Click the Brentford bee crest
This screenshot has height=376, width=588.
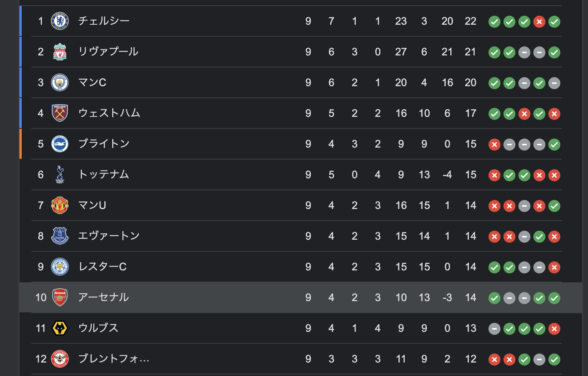click(x=60, y=359)
